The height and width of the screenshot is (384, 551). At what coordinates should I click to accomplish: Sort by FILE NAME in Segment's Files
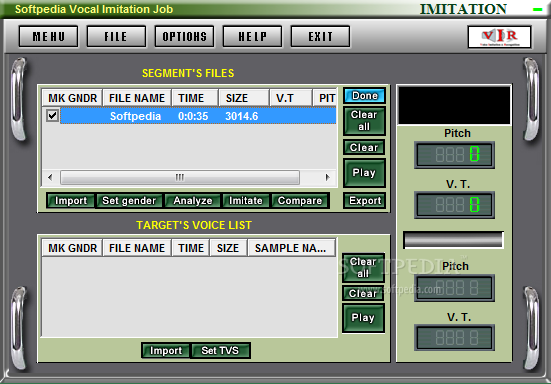137,98
